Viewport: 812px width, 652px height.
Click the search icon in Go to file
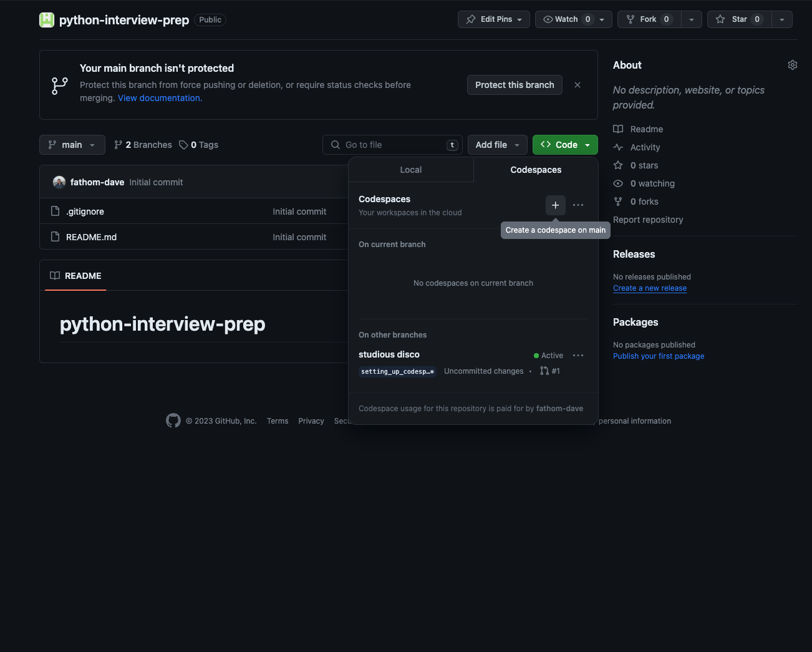[336, 145]
